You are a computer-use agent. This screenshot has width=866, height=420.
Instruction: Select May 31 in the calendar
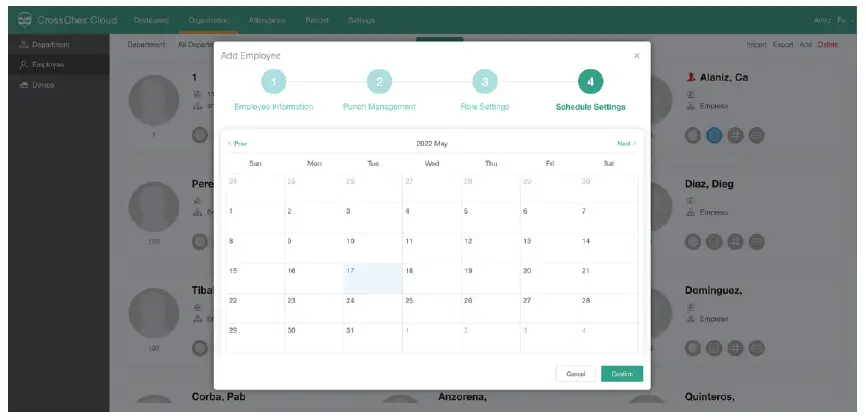click(373, 338)
